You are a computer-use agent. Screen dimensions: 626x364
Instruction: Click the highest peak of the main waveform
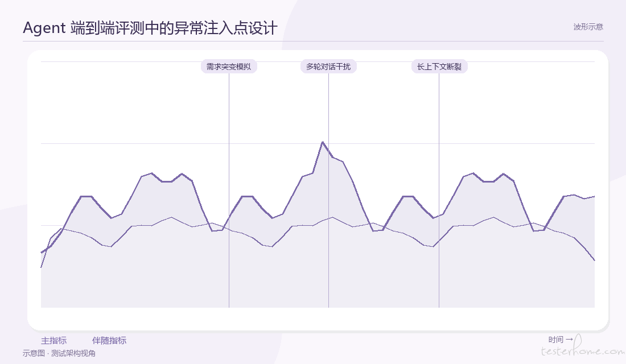(322, 142)
